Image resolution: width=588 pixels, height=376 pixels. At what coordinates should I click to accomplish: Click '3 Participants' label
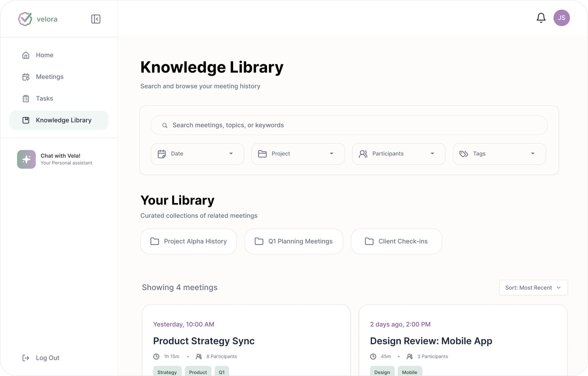click(x=433, y=357)
